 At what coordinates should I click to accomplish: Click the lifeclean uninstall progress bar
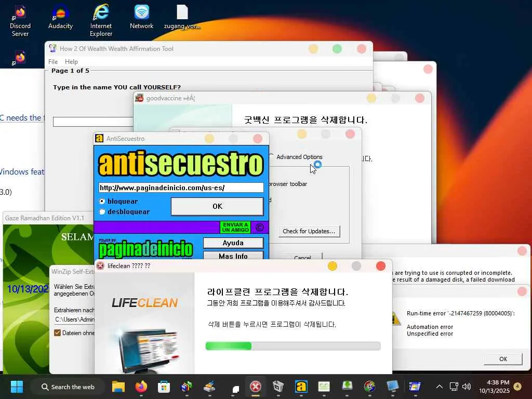(293, 345)
